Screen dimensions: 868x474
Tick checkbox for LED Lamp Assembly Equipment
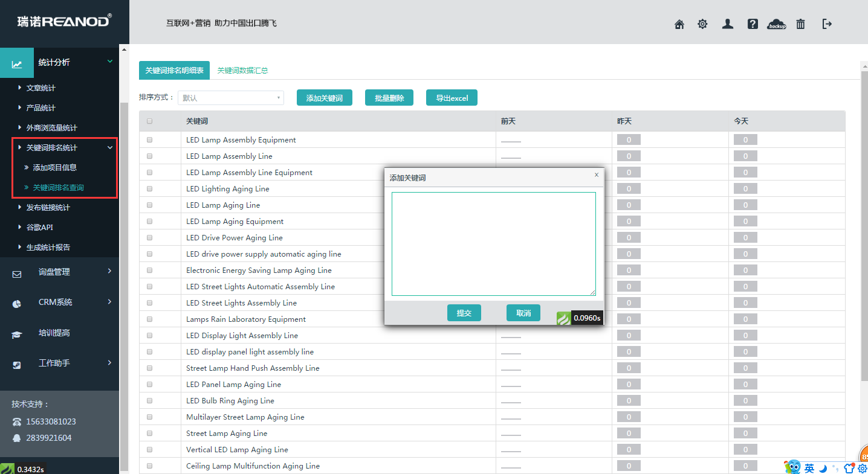tap(149, 139)
